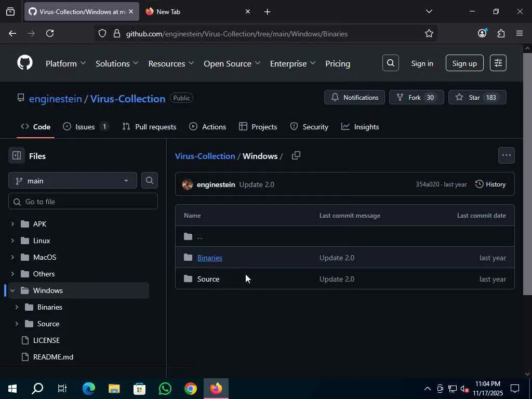Open the Projects tab
The height and width of the screenshot is (399, 532).
tap(258, 127)
